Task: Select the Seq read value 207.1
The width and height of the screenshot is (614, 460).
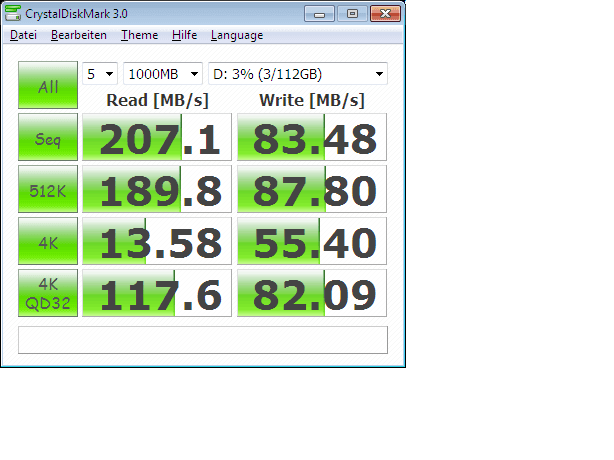Action: [157, 137]
